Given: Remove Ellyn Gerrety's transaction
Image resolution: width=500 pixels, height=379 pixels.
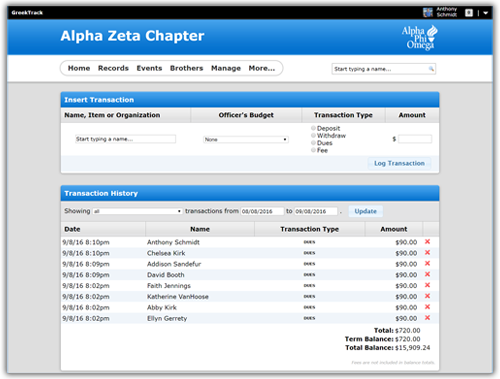Looking at the screenshot, I should 427,318.
